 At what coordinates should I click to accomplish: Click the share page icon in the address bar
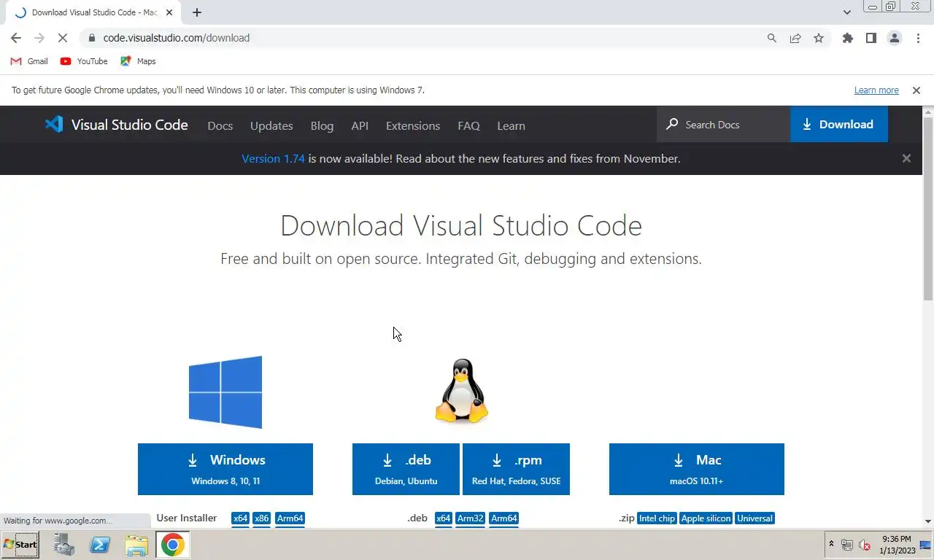(x=795, y=38)
